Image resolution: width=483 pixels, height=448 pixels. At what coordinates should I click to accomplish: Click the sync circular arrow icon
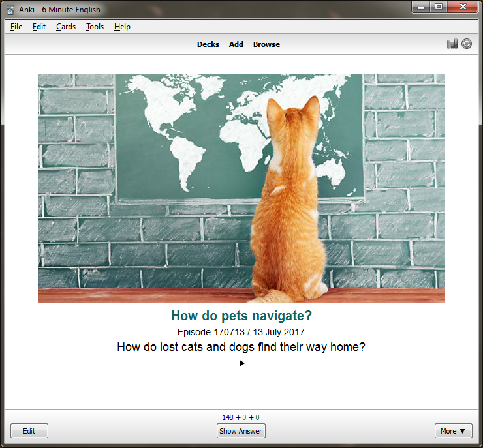pyautogui.click(x=467, y=44)
